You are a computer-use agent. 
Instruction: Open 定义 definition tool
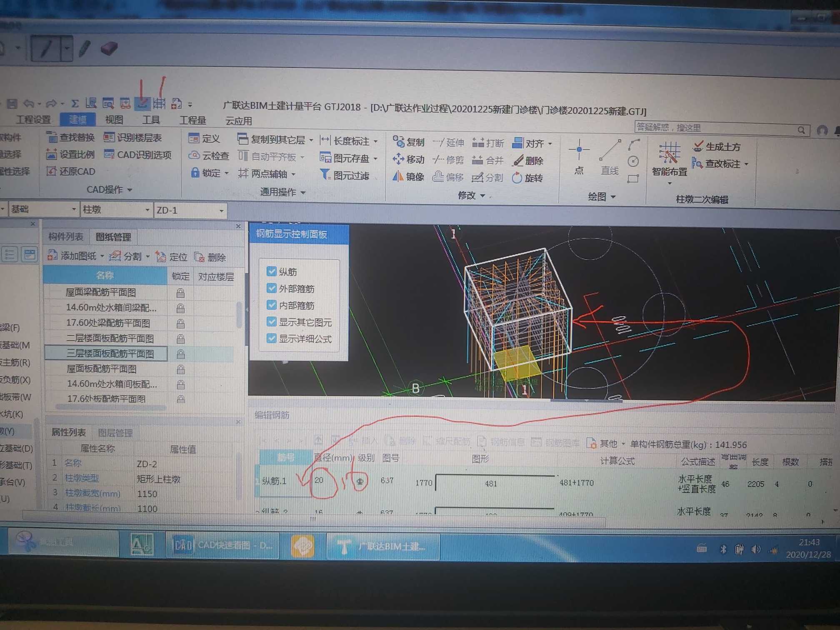(204, 138)
